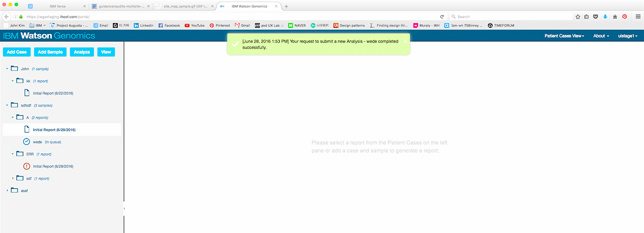644x233 pixels.
Task: Open the NAVER bookmark
Action: click(x=297, y=25)
